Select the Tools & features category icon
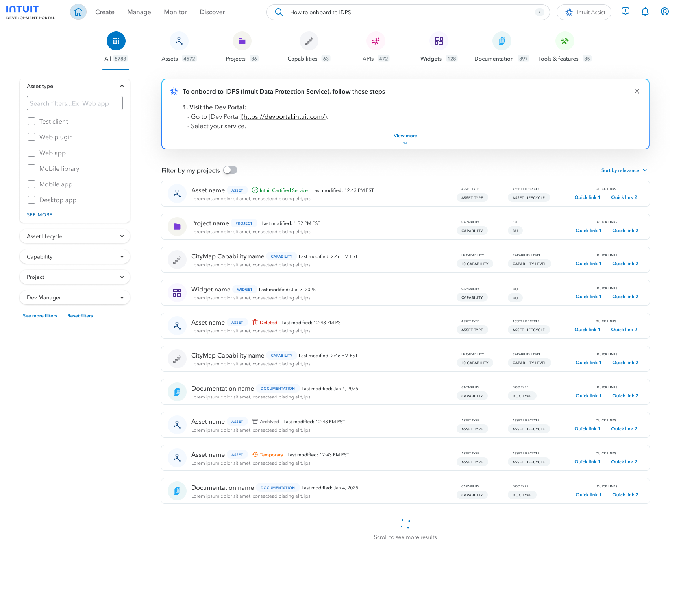Screen dimensions: 681x616 tap(564, 41)
